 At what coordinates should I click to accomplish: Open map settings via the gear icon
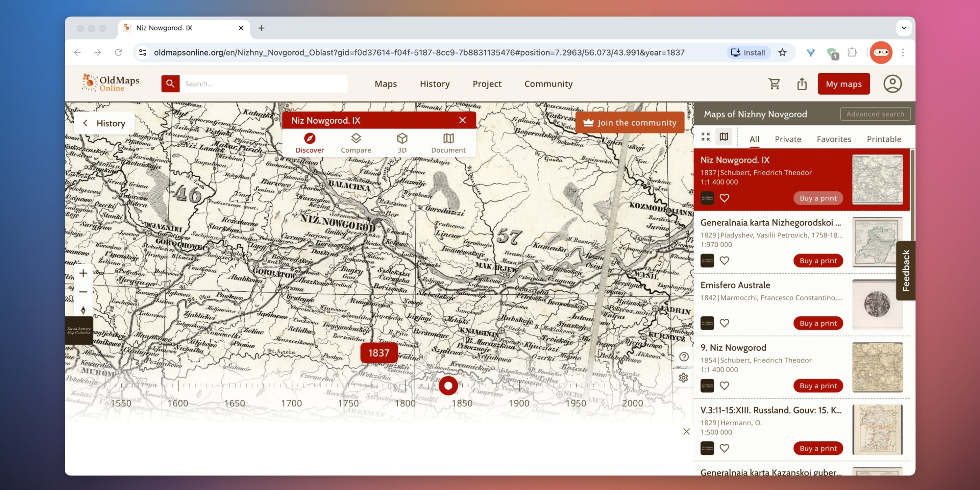coord(684,377)
